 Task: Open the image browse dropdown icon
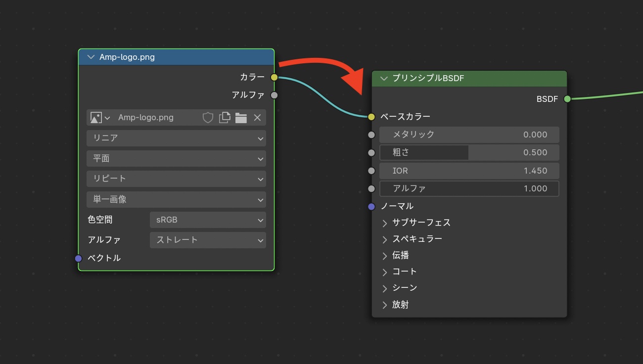click(100, 118)
